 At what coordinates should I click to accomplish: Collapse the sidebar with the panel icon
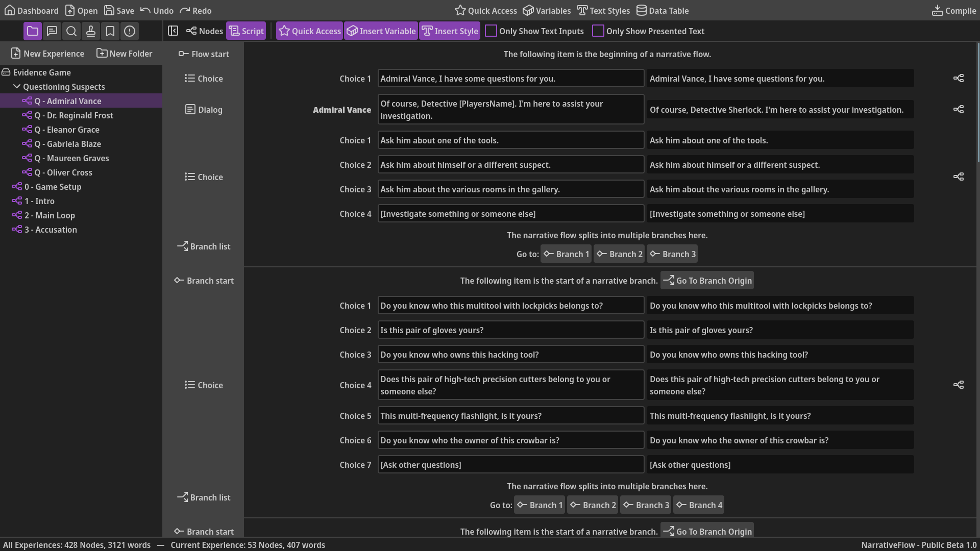[173, 31]
